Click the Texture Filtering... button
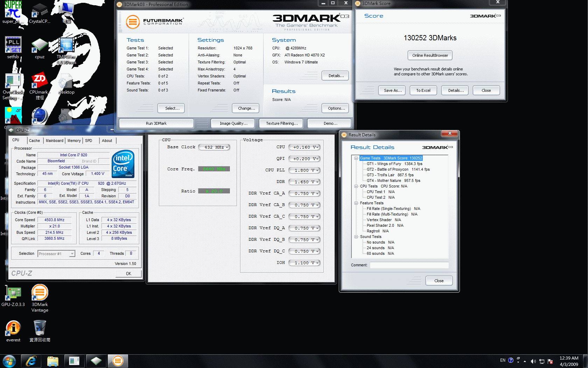Viewport: 588px width, 368px height. tap(282, 123)
